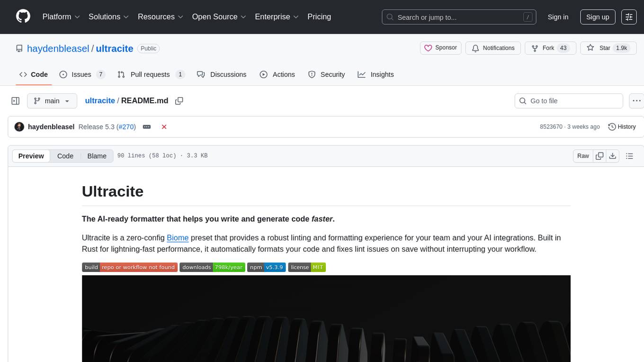Screen dimensions: 644x362
Task: Copy raw file contents icon
Action: (599, 156)
